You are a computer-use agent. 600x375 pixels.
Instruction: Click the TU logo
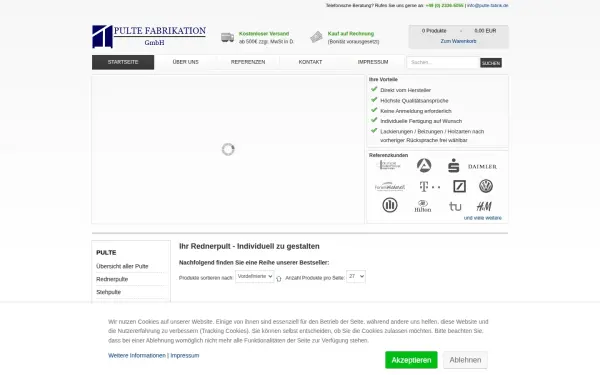pyautogui.click(x=455, y=207)
